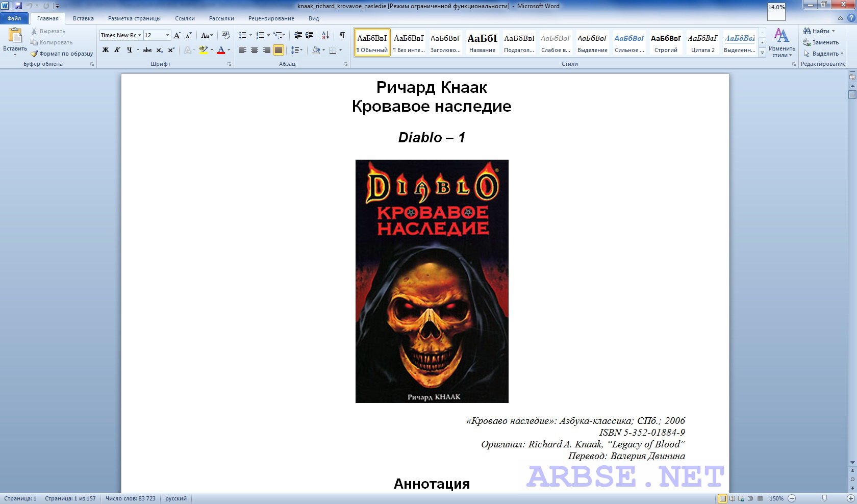Switch to Web Layout view icon

(741, 498)
